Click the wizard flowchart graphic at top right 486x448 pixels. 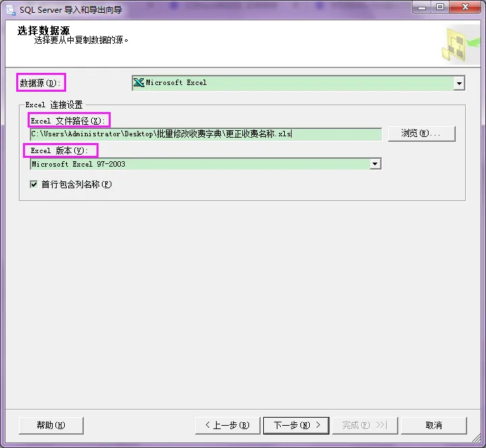click(460, 45)
